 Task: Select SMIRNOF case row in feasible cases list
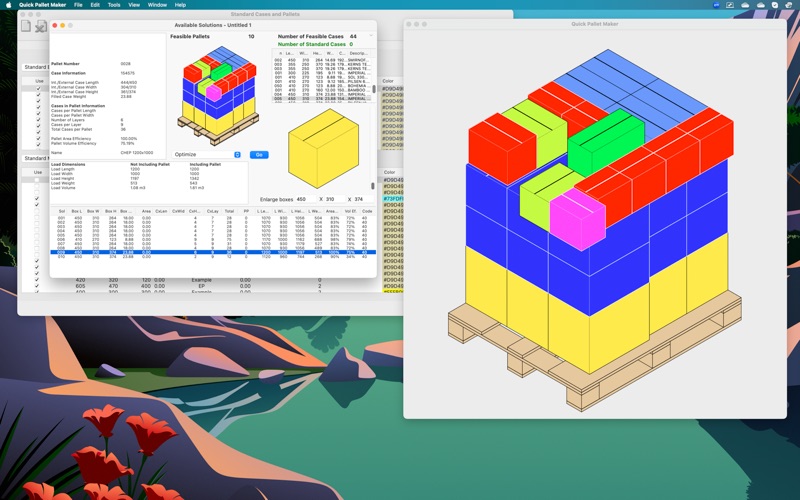click(321, 60)
